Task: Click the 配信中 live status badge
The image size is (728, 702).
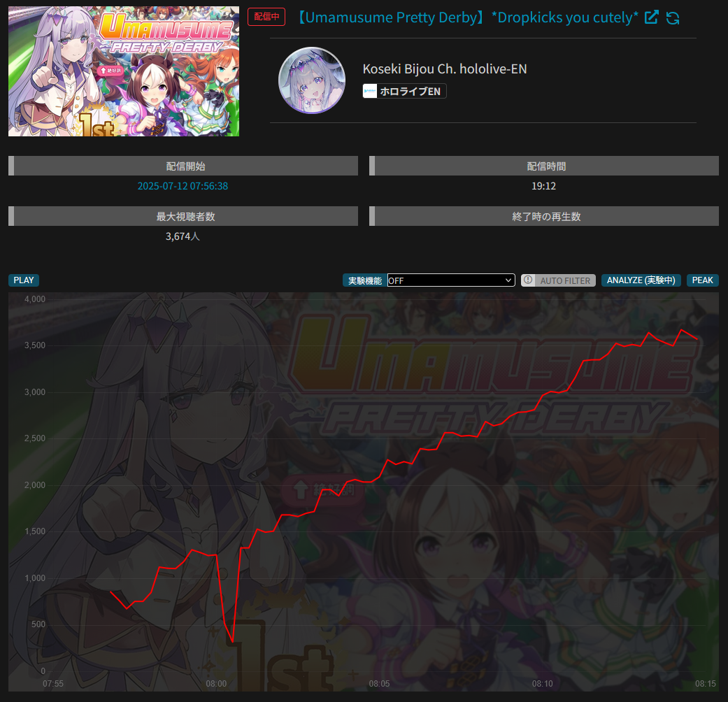Action: click(266, 17)
